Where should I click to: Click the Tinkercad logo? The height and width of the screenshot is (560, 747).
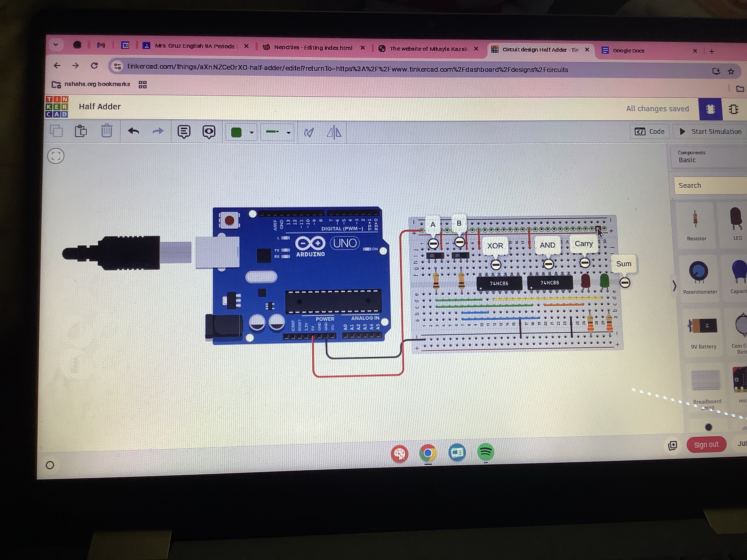coord(57,107)
